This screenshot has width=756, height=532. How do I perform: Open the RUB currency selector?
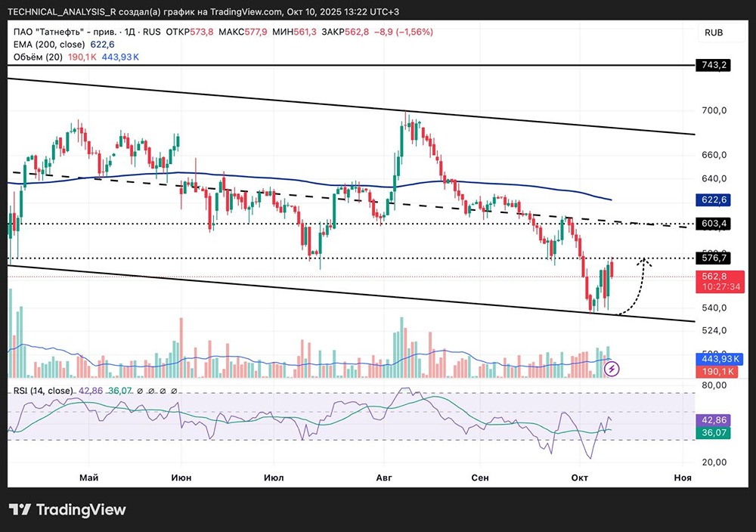[713, 32]
